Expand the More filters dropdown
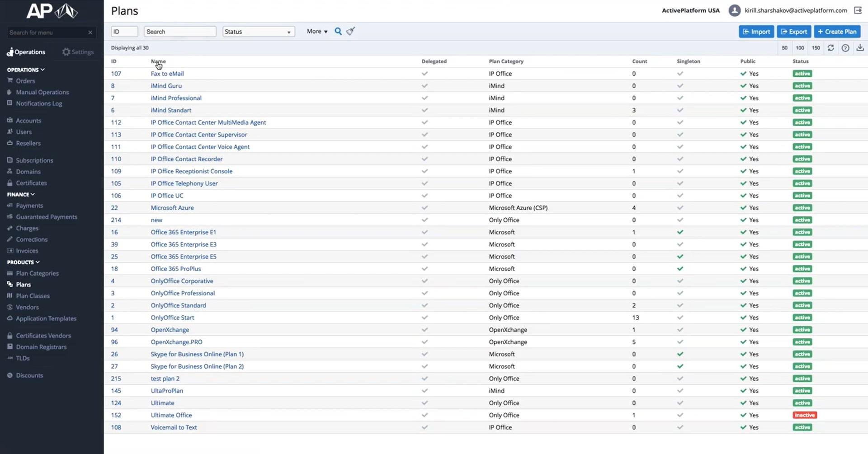 317,32
